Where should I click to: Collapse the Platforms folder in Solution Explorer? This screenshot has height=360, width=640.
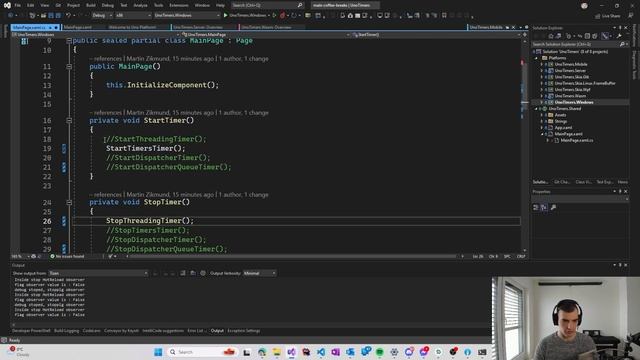click(x=537, y=58)
